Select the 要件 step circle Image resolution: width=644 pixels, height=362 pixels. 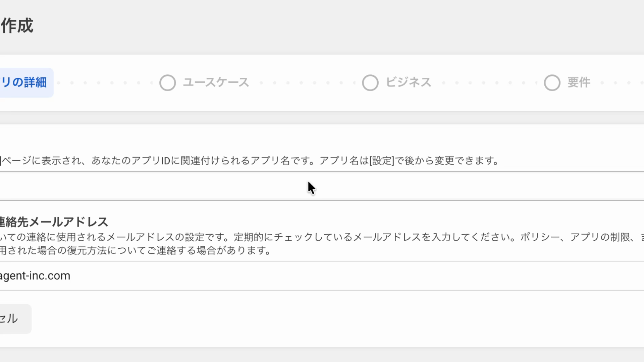point(552,83)
